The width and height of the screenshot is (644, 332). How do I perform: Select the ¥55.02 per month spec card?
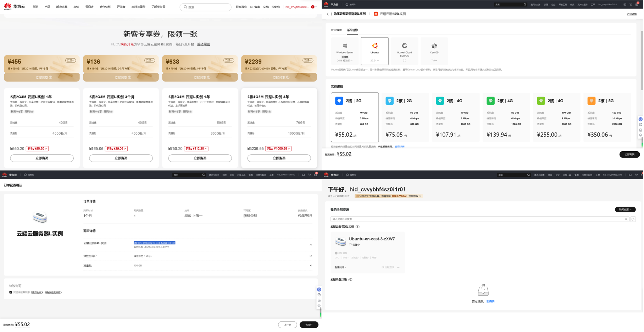355,117
